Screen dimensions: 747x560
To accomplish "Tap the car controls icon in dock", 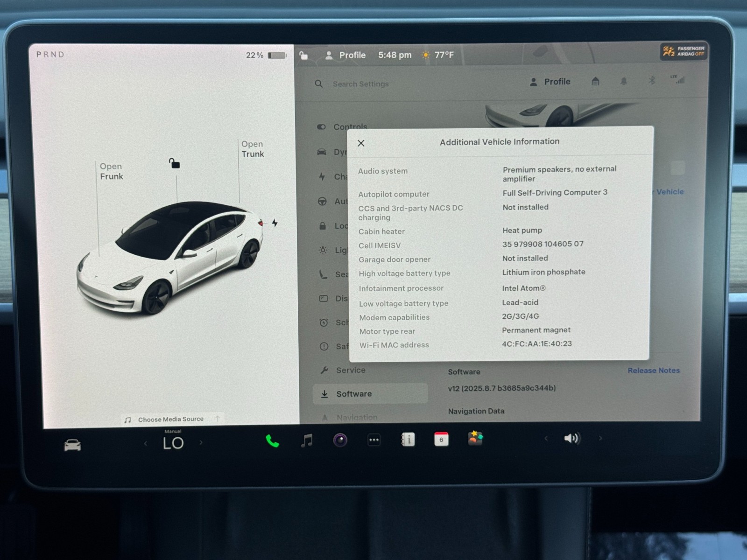I will coord(72,445).
